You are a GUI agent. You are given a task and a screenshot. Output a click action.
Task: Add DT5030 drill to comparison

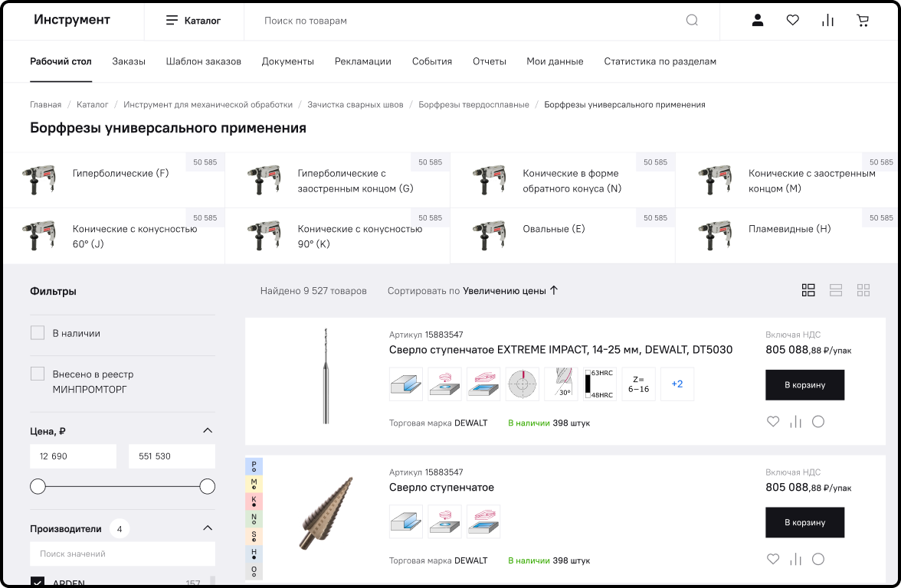pyautogui.click(x=795, y=421)
